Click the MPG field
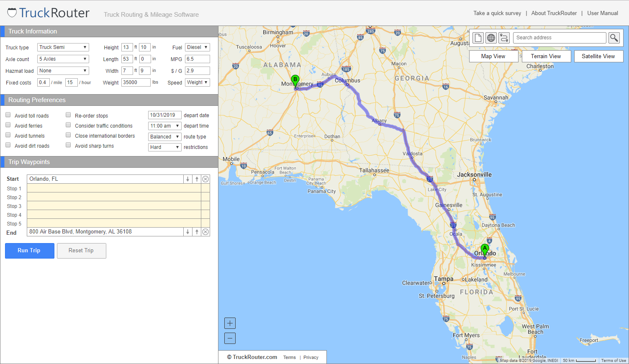The height and width of the screenshot is (364, 629). pos(197,59)
